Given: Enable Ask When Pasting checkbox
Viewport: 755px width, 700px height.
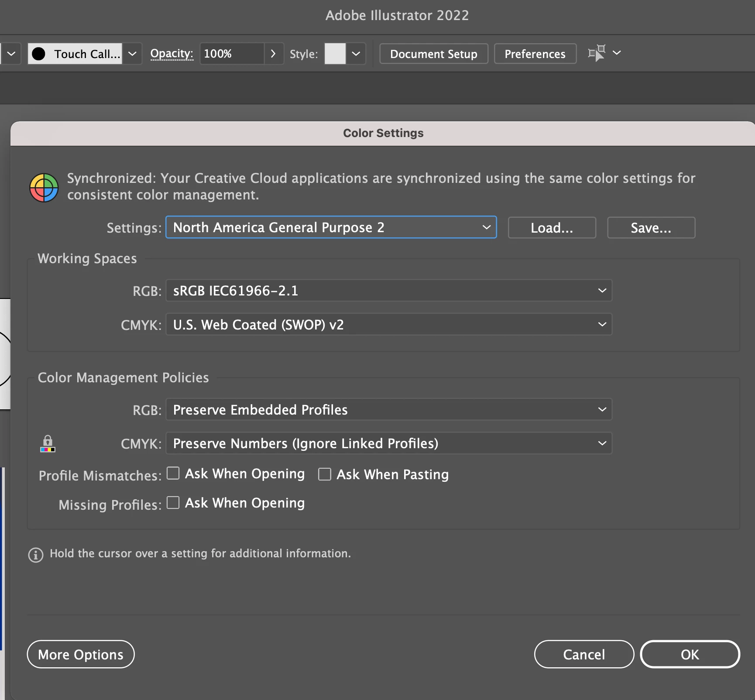Looking at the screenshot, I should 325,474.
